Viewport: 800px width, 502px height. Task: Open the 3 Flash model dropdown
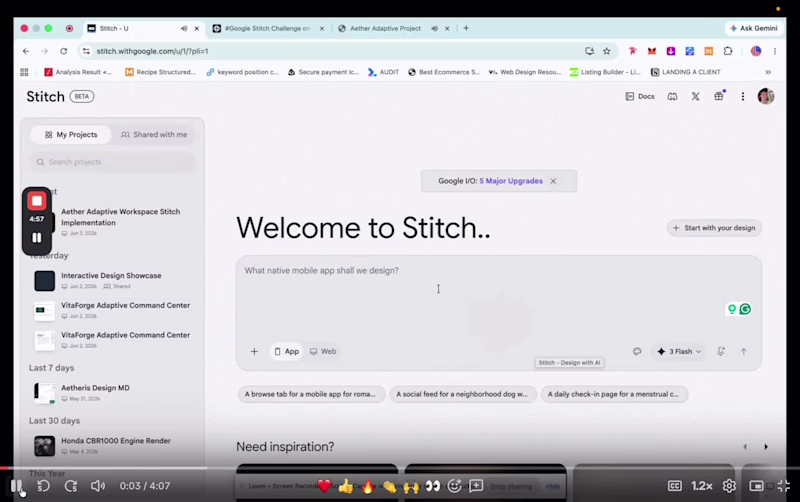[x=679, y=352]
